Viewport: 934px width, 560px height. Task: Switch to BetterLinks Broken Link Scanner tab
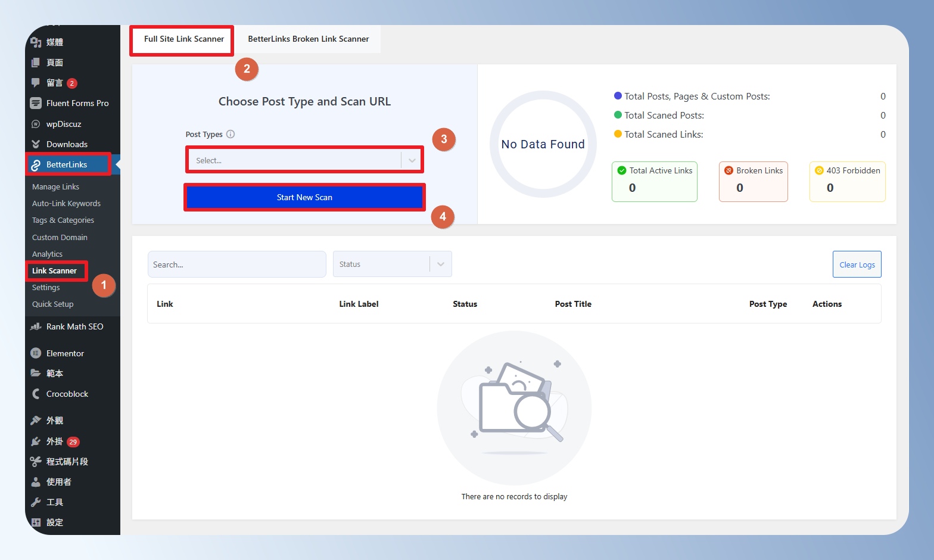[x=308, y=39]
